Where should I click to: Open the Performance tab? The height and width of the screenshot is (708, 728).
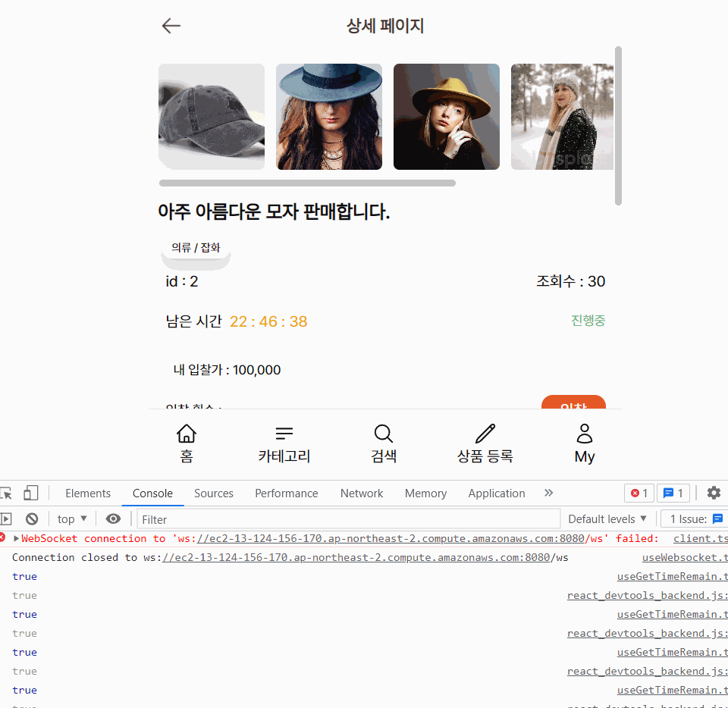(287, 493)
